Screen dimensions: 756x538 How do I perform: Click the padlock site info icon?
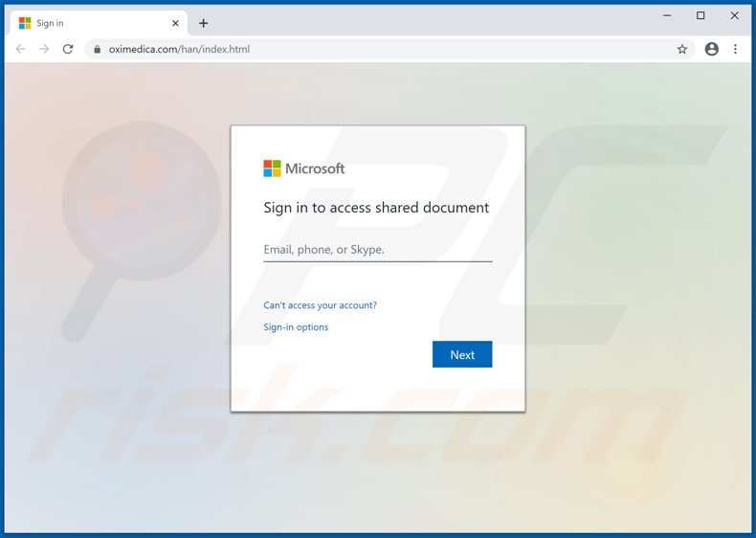tap(98, 49)
